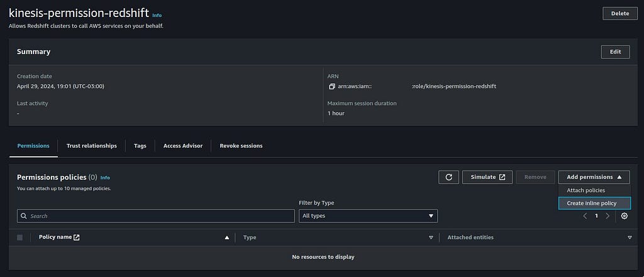Open the Tags tab
This screenshot has height=277, width=644.
[x=140, y=146]
